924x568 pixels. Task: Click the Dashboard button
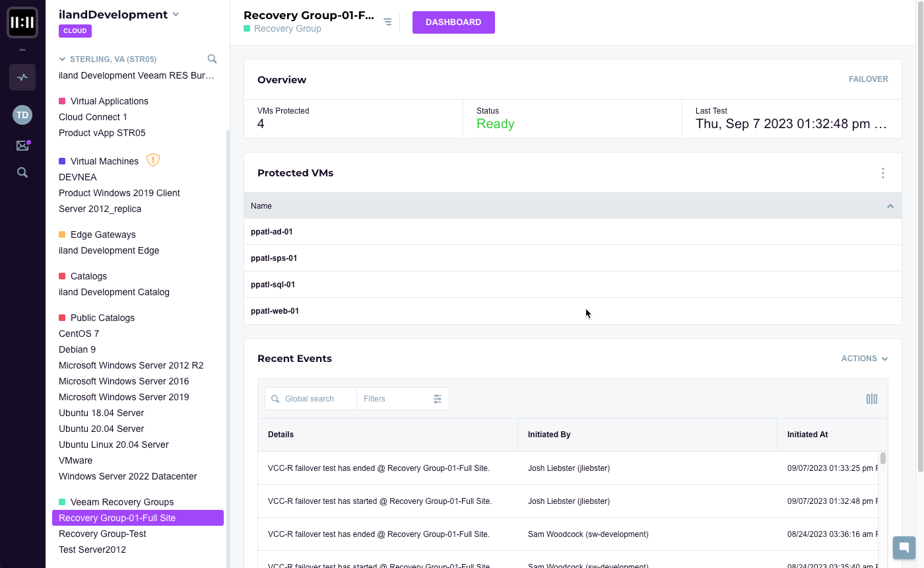(453, 22)
